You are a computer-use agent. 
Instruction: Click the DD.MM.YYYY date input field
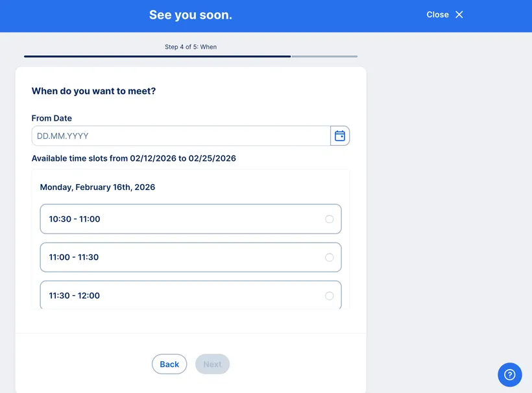pyautogui.click(x=180, y=136)
